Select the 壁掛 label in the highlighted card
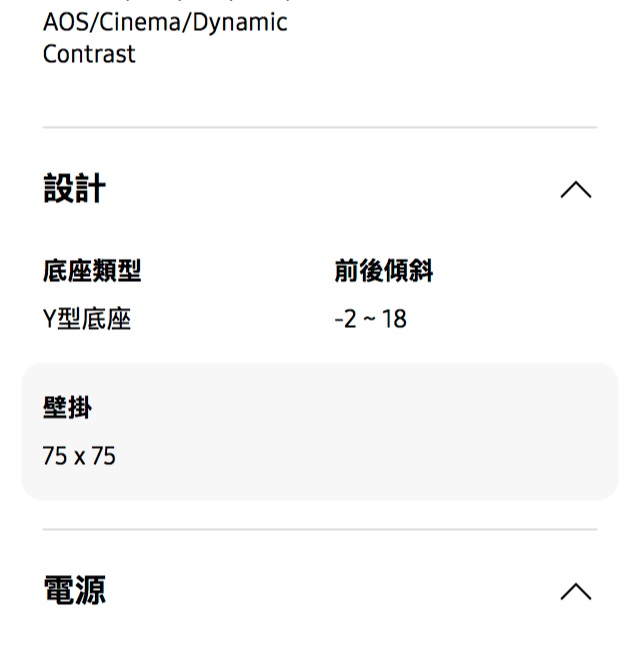Screen dimensions: 640x647 point(67,407)
